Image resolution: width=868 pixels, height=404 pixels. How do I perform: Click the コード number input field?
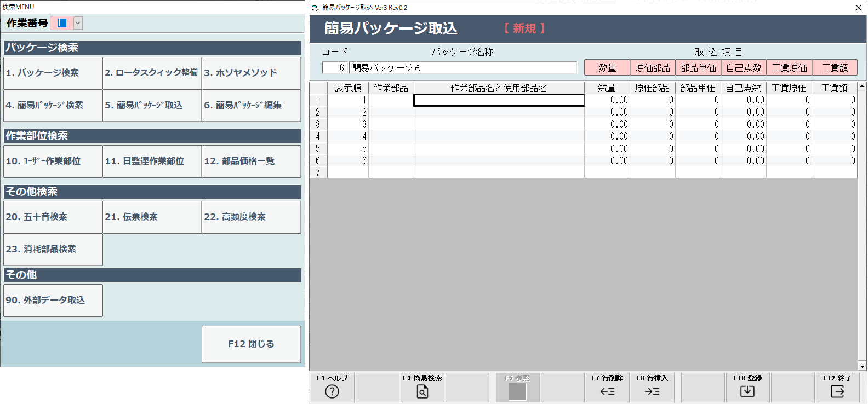click(x=335, y=68)
